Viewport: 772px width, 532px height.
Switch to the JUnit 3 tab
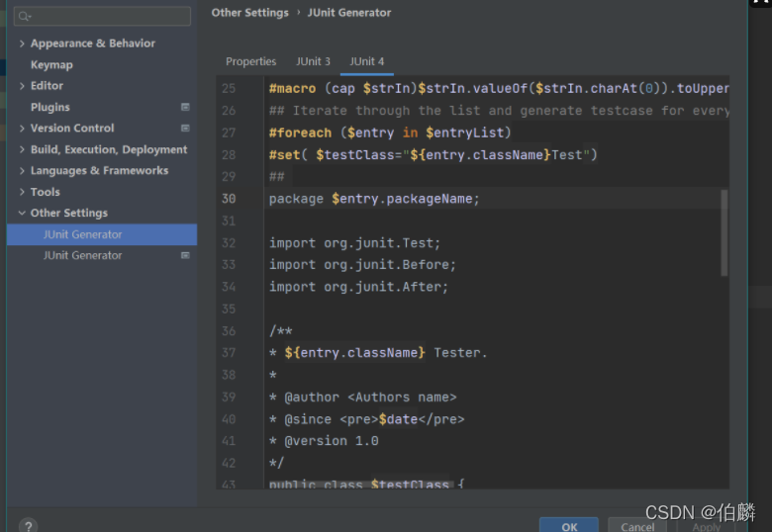pos(313,61)
